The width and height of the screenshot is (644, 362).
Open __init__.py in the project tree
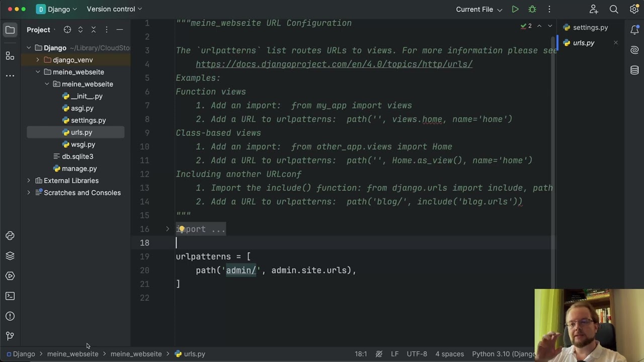pyautogui.click(x=87, y=96)
